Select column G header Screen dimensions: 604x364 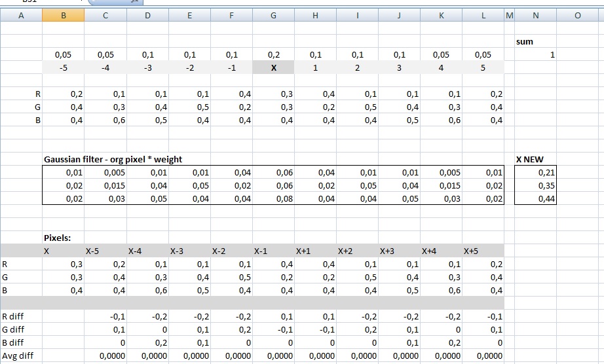pos(273,16)
